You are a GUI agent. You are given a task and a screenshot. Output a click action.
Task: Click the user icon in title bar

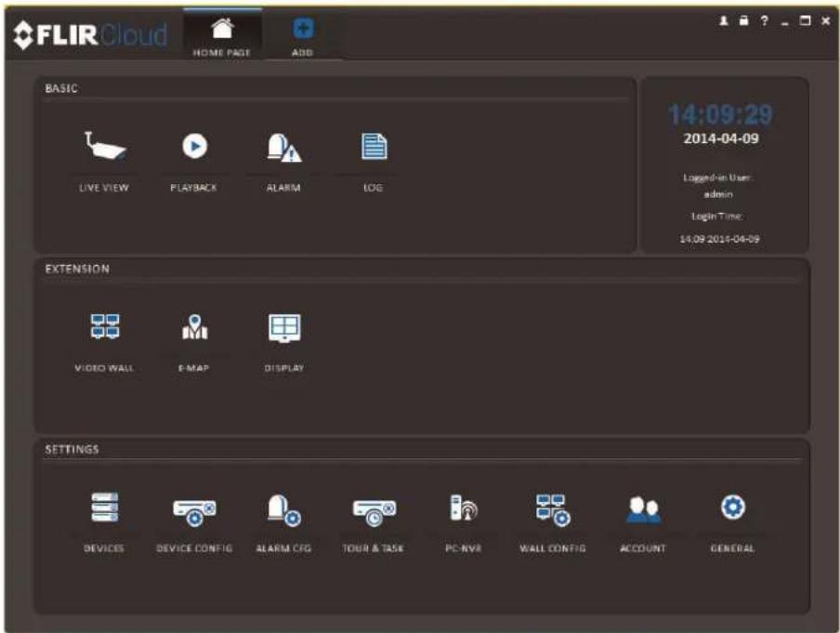[x=724, y=20]
